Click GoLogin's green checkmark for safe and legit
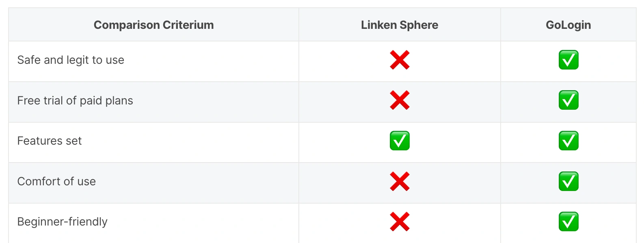644x243 pixels. tap(568, 60)
